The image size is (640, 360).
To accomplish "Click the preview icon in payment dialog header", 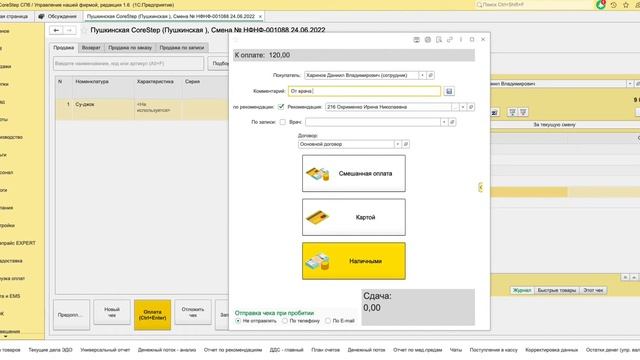I will [439, 40].
